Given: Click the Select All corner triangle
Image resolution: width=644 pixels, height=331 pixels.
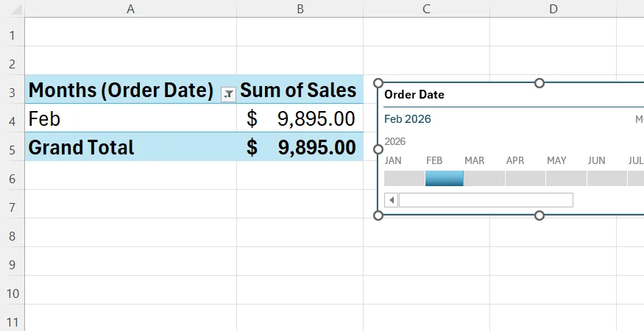Looking at the screenshot, I should coord(15,9).
